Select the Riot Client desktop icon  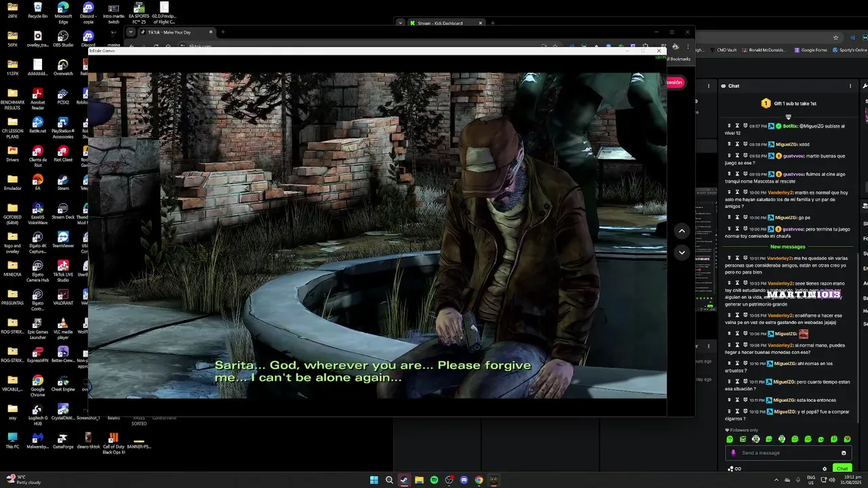point(63,153)
